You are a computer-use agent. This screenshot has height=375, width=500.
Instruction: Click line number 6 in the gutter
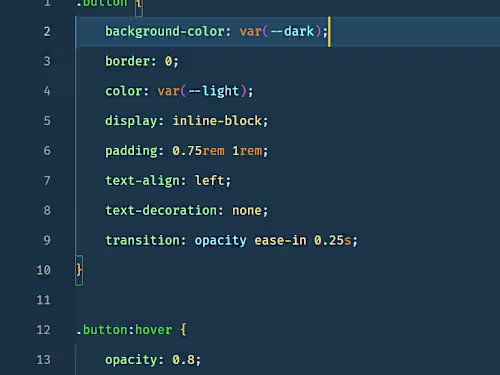[x=47, y=151]
